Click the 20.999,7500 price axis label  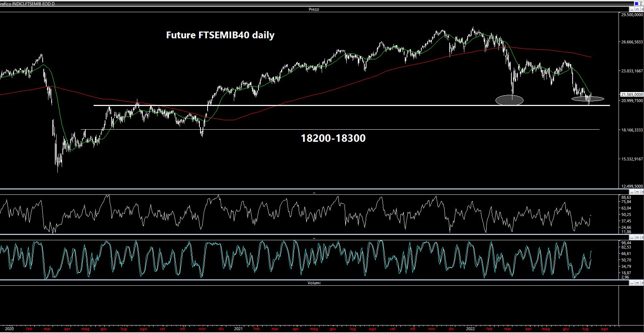pyautogui.click(x=632, y=101)
